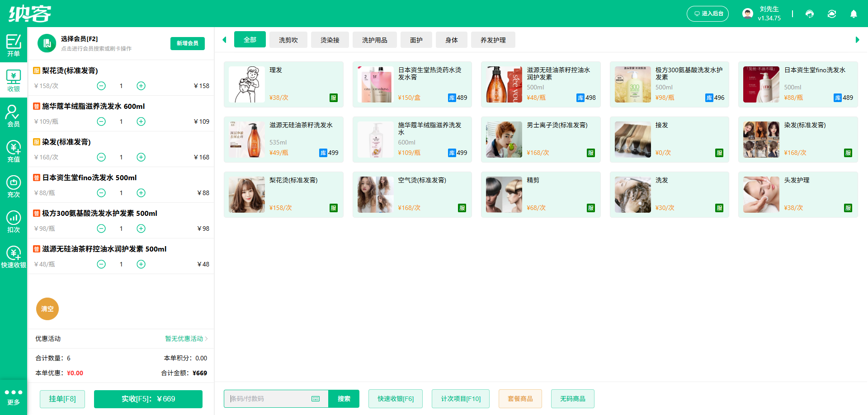Increase quantity of 染发(标准发膏) in cart
868x415 pixels.
(x=141, y=157)
